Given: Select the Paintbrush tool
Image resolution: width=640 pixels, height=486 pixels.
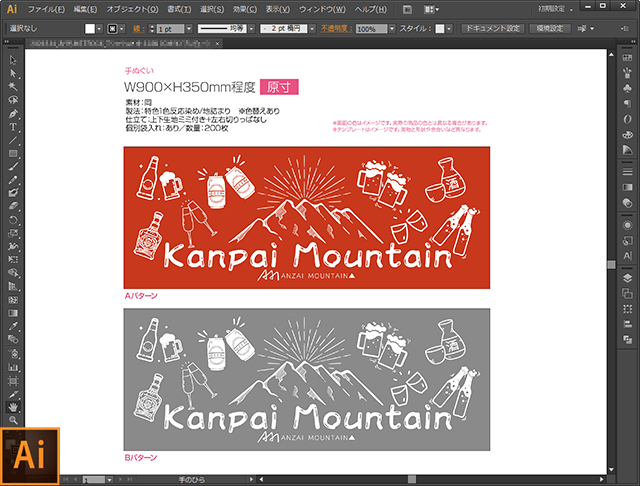Looking at the screenshot, I should 13,166.
